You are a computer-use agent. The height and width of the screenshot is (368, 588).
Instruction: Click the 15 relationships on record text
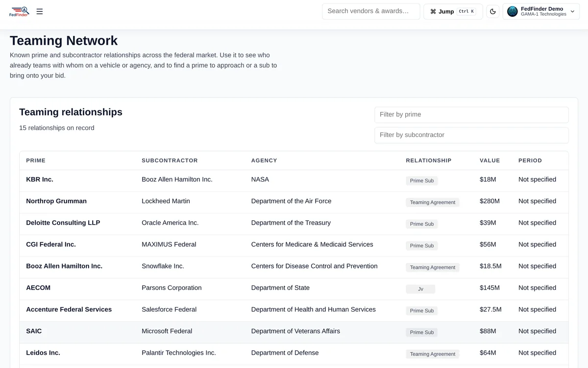pyautogui.click(x=57, y=128)
